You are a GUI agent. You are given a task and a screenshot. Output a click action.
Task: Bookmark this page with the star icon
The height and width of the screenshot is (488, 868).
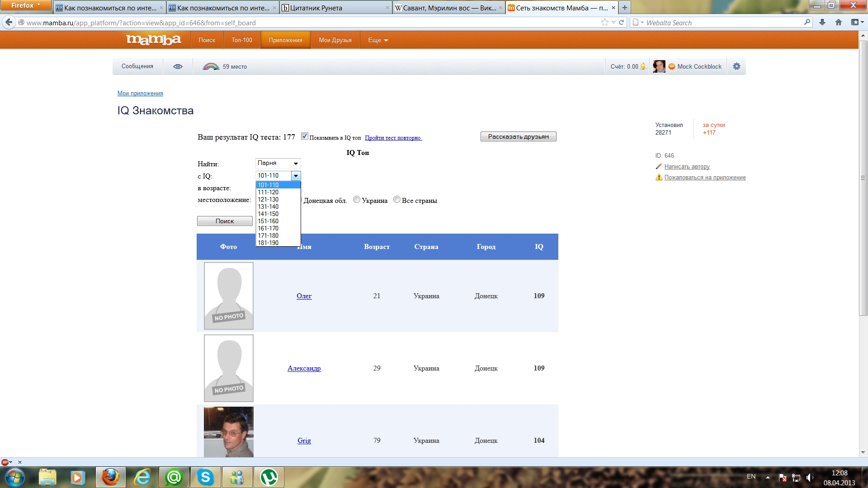pos(605,23)
